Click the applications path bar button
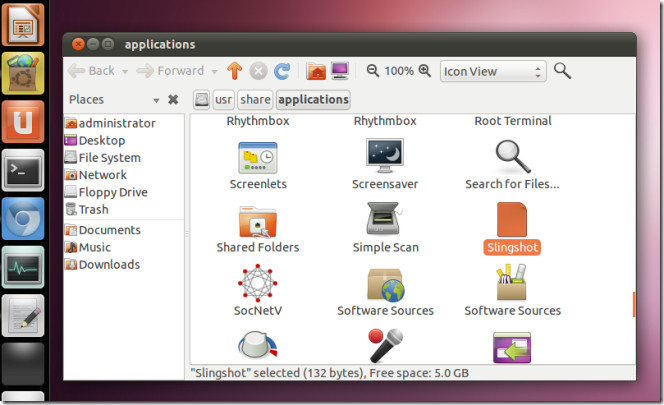The height and width of the screenshot is (405, 664). 313,100
